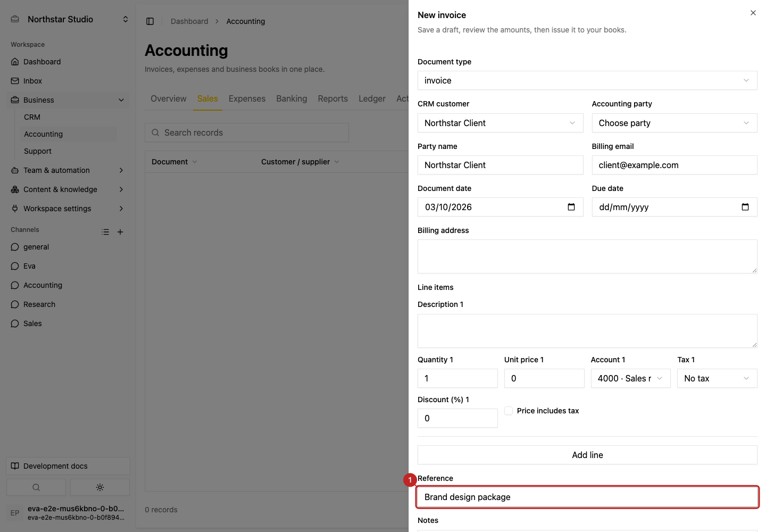Add a new channel with plus icon
766x532 pixels.
coord(120,232)
